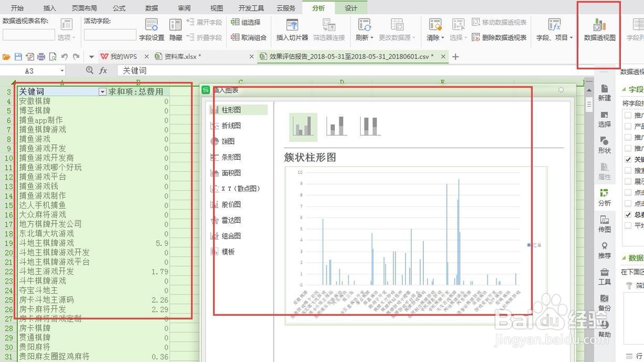Click the 数据透视表名称 input box
Screen dimensions: 644x362
(28, 35)
